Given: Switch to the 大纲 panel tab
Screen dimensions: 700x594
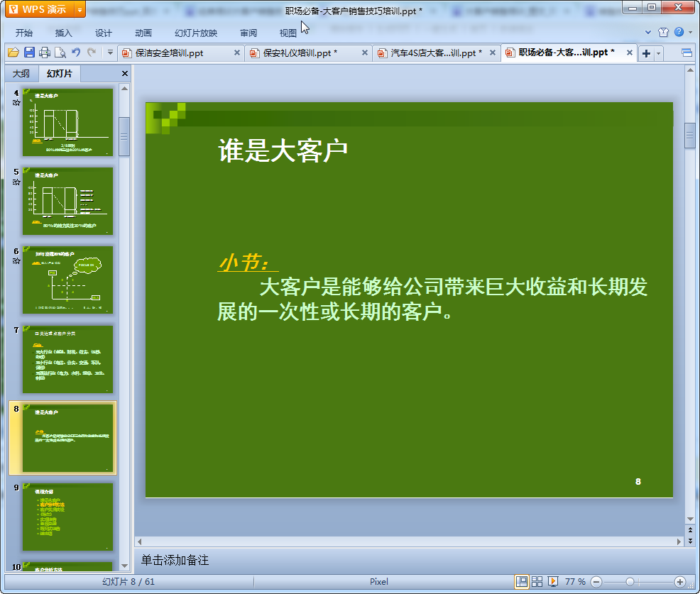Looking at the screenshot, I should tap(21, 74).
